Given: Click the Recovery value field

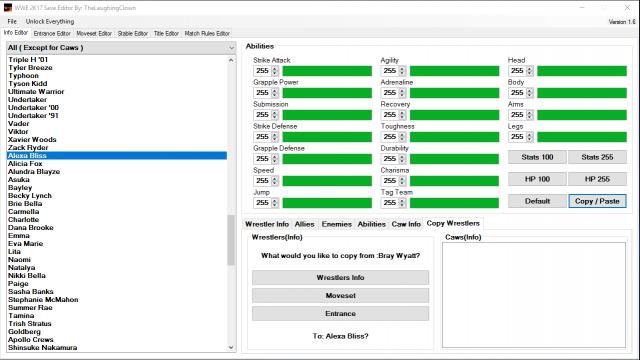Looking at the screenshot, I should point(393,115).
